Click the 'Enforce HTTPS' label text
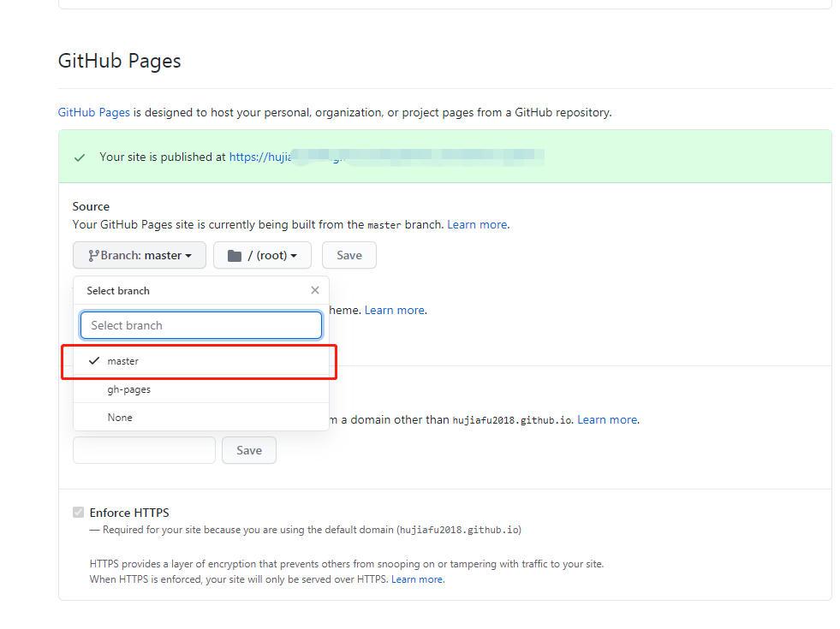Image resolution: width=840 pixels, height=629 pixels. click(x=129, y=513)
